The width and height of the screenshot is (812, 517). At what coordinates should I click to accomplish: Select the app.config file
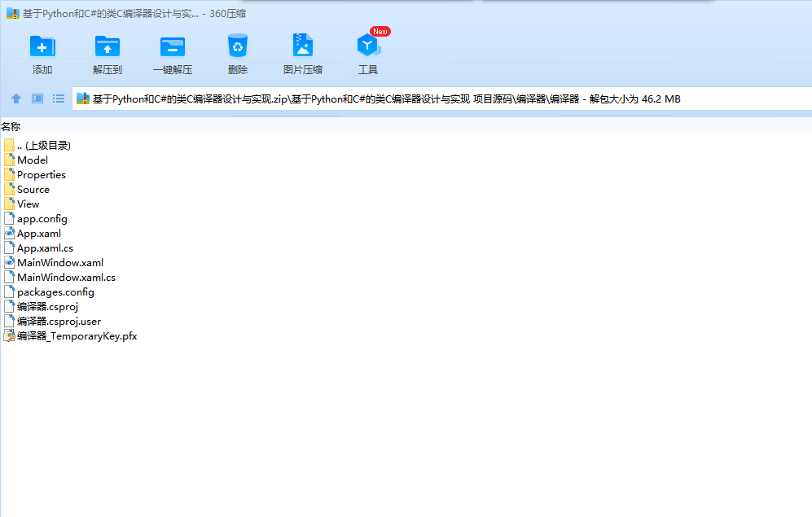35,219
